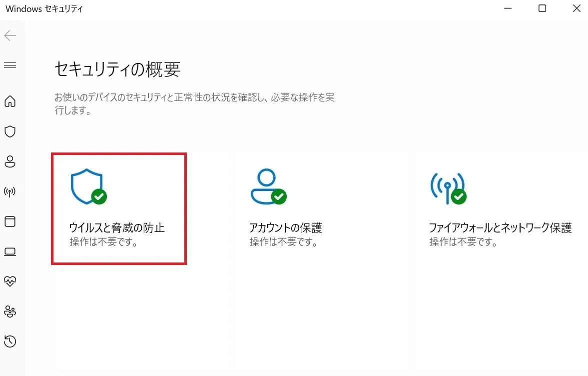Expand the navigation pane with the hamburger menu
This screenshot has width=588, height=376.
[10, 65]
